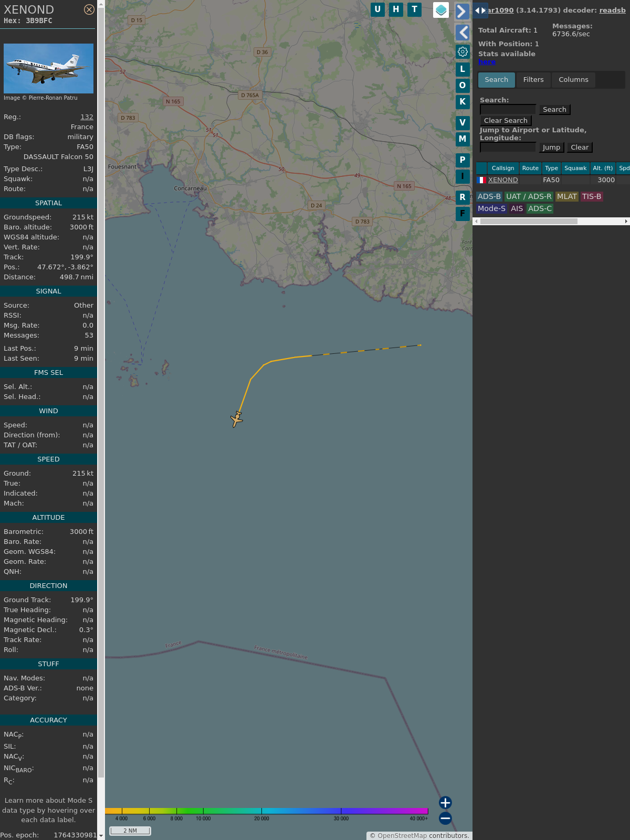The image size is (630, 840).
Task: Click the AIS source legend
Action: (x=517, y=208)
